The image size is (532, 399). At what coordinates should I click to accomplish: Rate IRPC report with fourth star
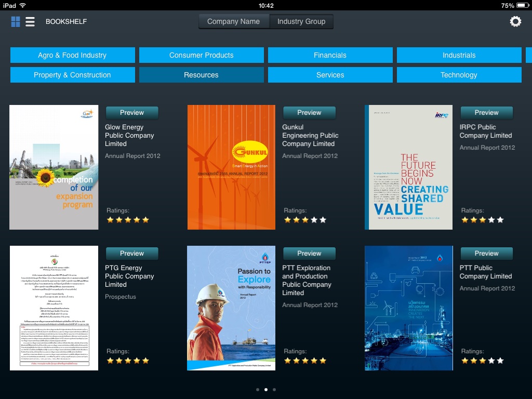pyautogui.click(x=491, y=220)
